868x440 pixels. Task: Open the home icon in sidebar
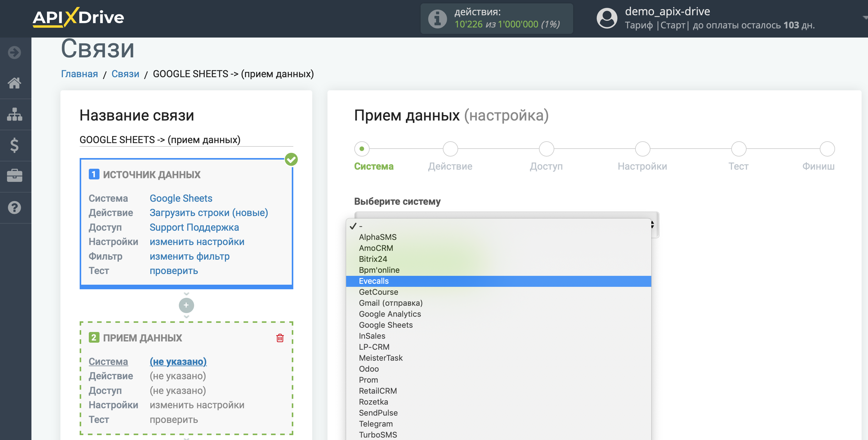[x=14, y=83]
